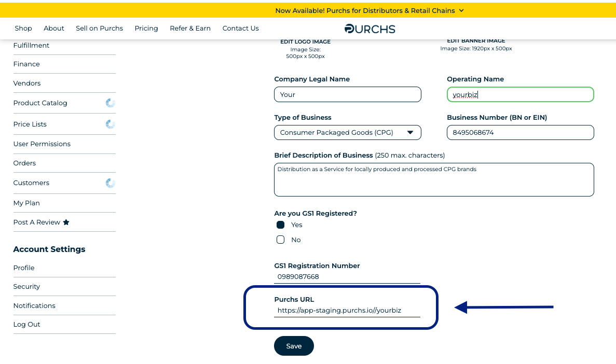Screen dimensions: 616x364
Task: Click the Purchs logo in header
Action: pyautogui.click(x=369, y=29)
